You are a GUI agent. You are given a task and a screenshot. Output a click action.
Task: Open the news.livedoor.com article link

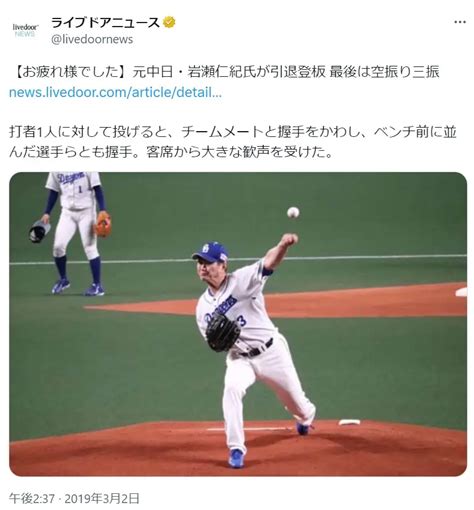(x=115, y=92)
